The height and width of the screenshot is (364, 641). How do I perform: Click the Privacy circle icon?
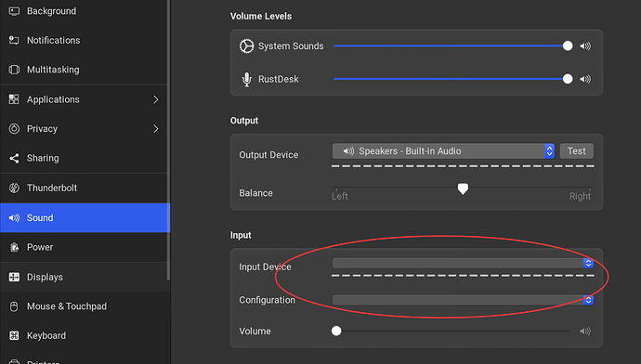pyautogui.click(x=14, y=129)
